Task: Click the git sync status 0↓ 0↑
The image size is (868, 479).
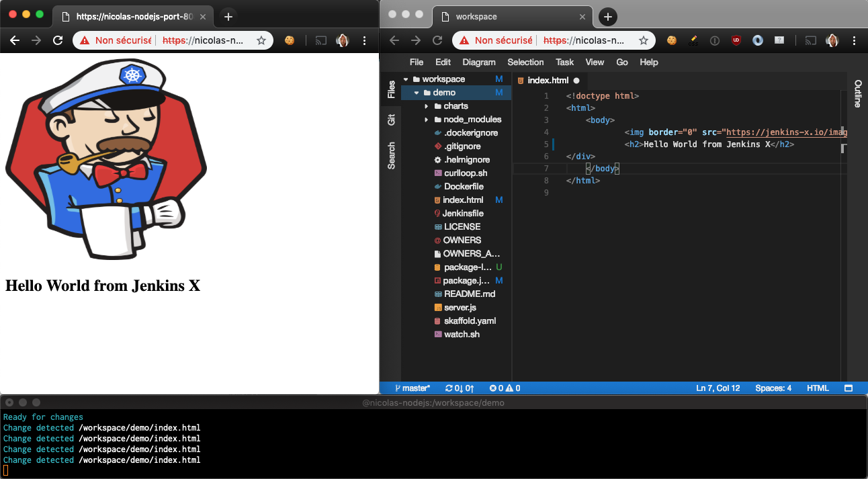Action: 460,388
